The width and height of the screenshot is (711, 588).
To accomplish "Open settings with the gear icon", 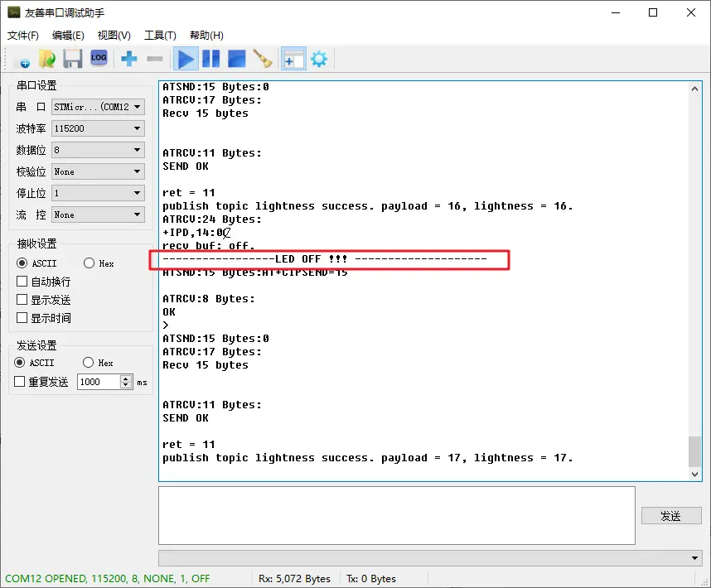I will click(319, 59).
